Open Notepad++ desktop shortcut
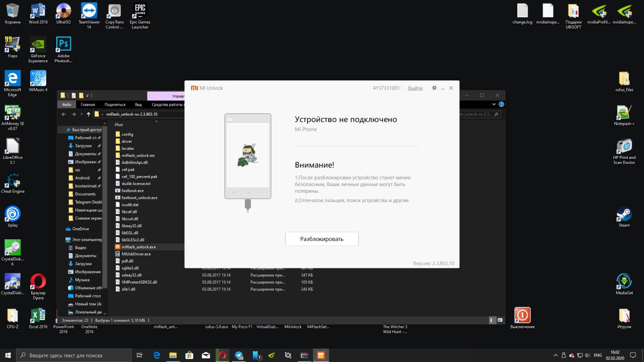The height and width of the screenshot is (362, 644). [x=624, y=115]
